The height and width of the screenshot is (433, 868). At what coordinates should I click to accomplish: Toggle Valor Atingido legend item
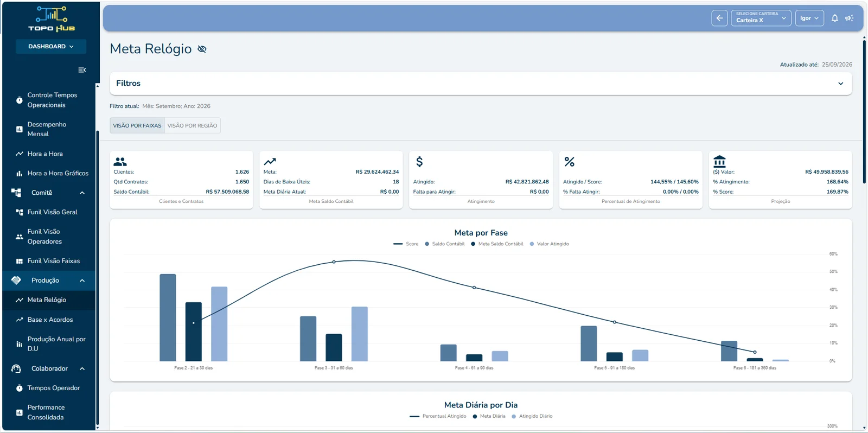(549, 244)
